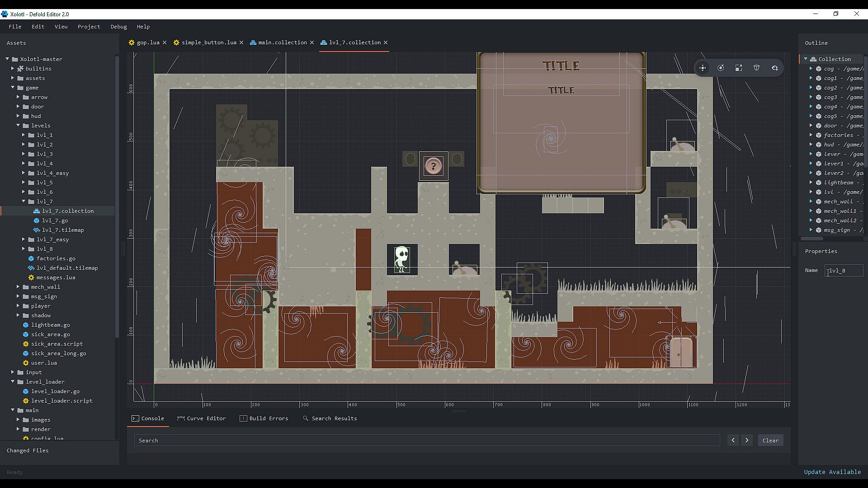Open the Debug menu
The image size is (868, 488).
tap(118, 27)
